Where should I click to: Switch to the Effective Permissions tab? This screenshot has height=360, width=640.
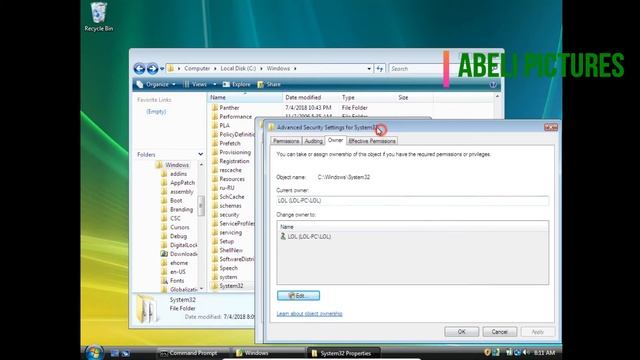(372, 141)
